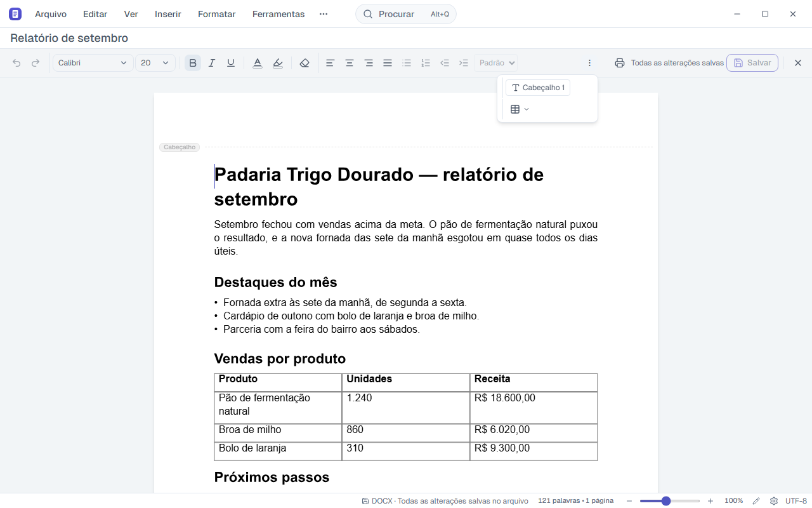Click the R$ 18.600,00 cell

(534, 408)
